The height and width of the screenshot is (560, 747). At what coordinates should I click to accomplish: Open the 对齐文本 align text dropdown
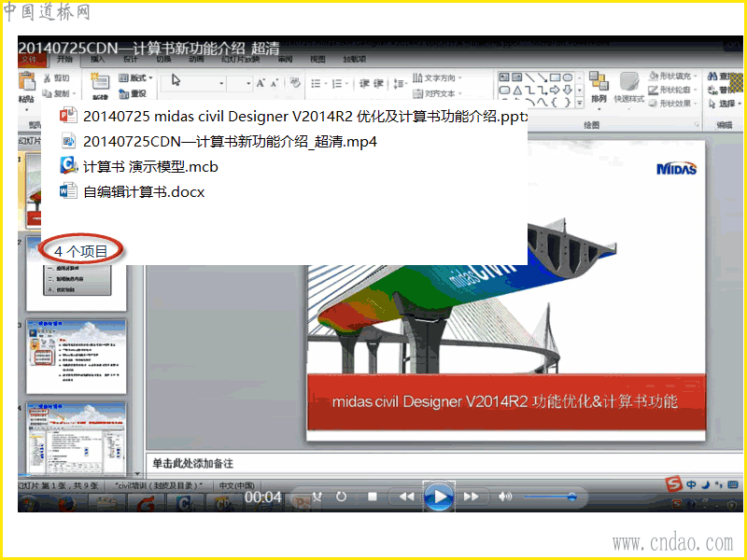(x=438, y=93)
